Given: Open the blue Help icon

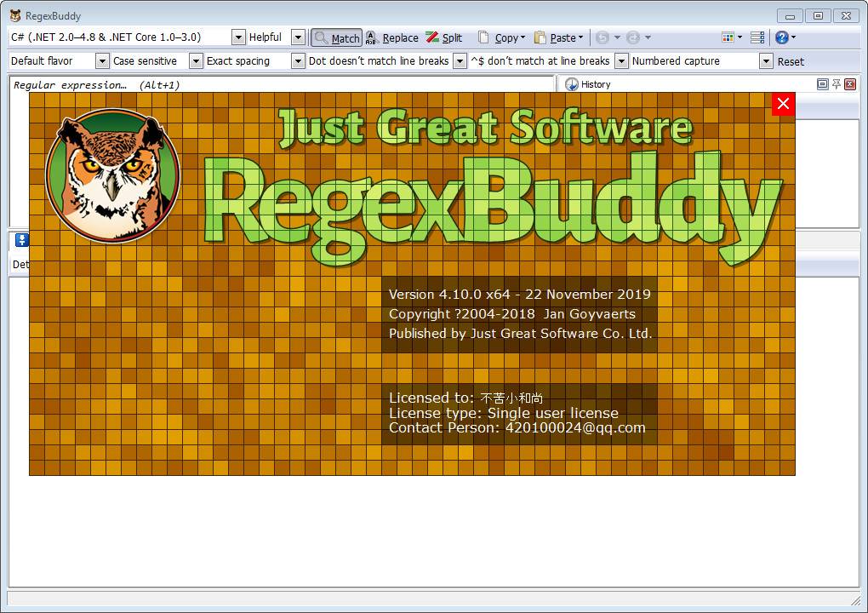Looking at the screenshot, I should [782, 37].
